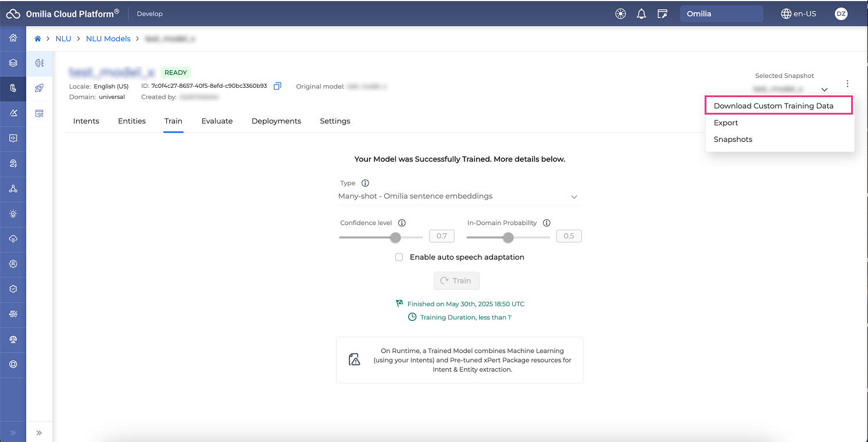Open the DZ user avatar
The height and width of the screenshot is (442, 868).
[841, 14]
